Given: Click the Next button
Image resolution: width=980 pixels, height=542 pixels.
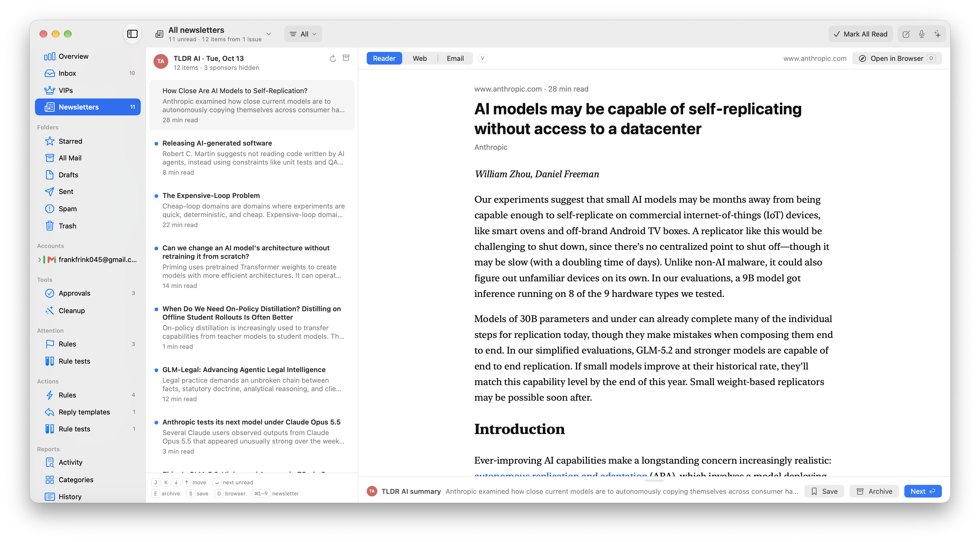Looking at the screenshot, I should tap(923, 491).
